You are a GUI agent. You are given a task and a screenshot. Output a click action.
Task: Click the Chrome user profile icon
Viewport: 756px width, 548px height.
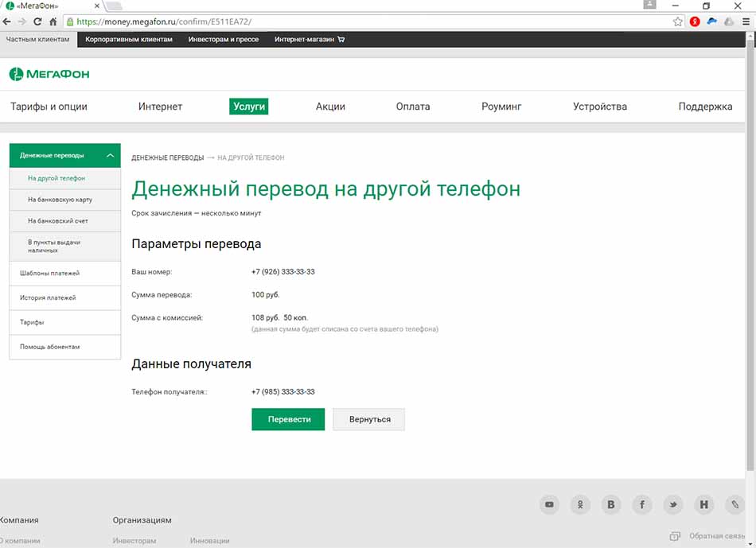pos(650,5)
